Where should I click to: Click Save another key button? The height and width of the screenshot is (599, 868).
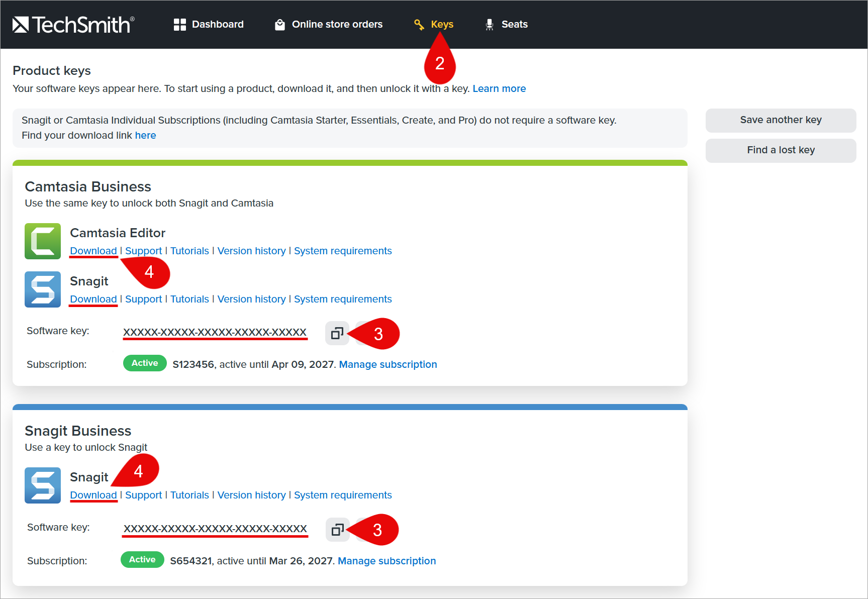(x=781, y=120)
